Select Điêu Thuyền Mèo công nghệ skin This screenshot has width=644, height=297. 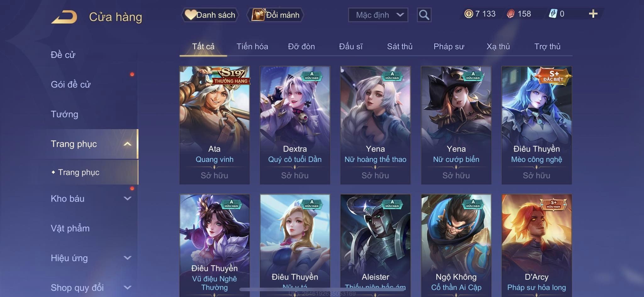[x=536, y=125]
